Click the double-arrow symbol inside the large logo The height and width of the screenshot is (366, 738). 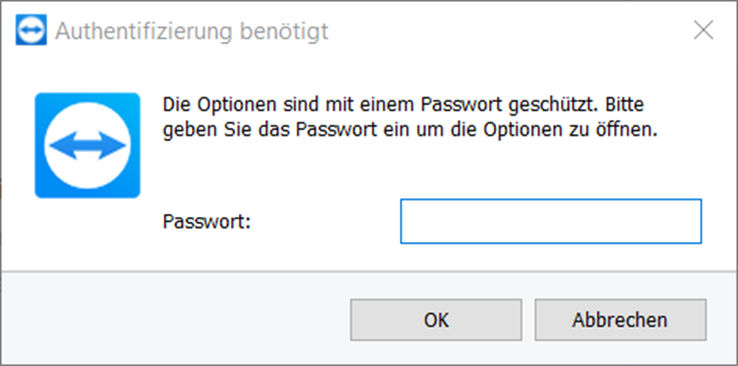(x=88, y=145)
